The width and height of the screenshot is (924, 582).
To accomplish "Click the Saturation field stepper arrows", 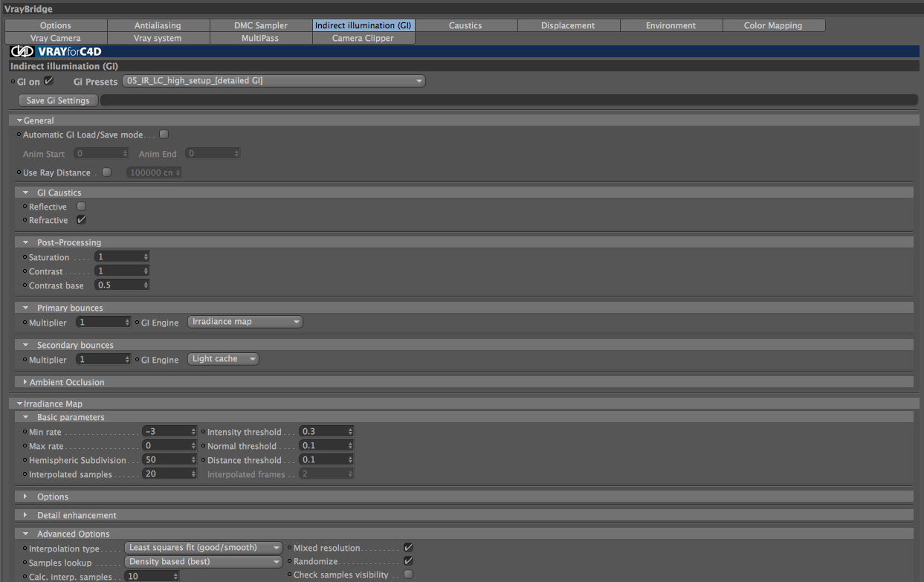I will 146,257.
